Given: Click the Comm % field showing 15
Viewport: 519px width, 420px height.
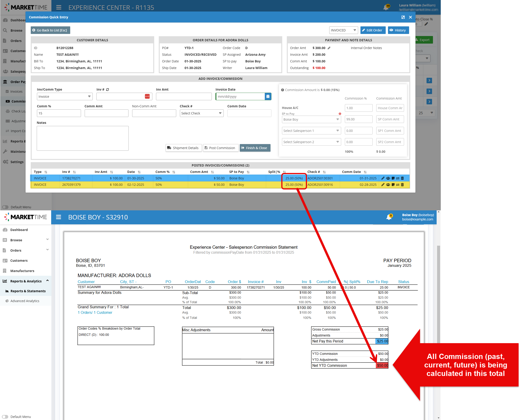Looking at the screenshot, I should tap(59, 113).
